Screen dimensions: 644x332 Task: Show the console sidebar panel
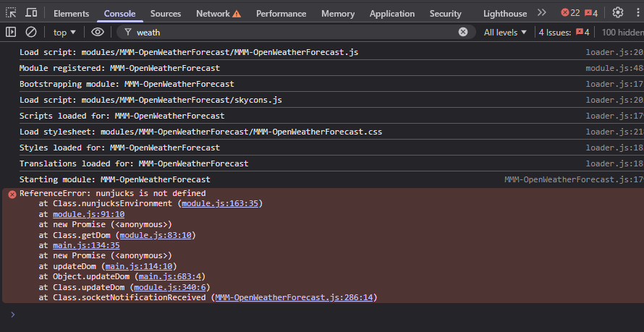11,32
